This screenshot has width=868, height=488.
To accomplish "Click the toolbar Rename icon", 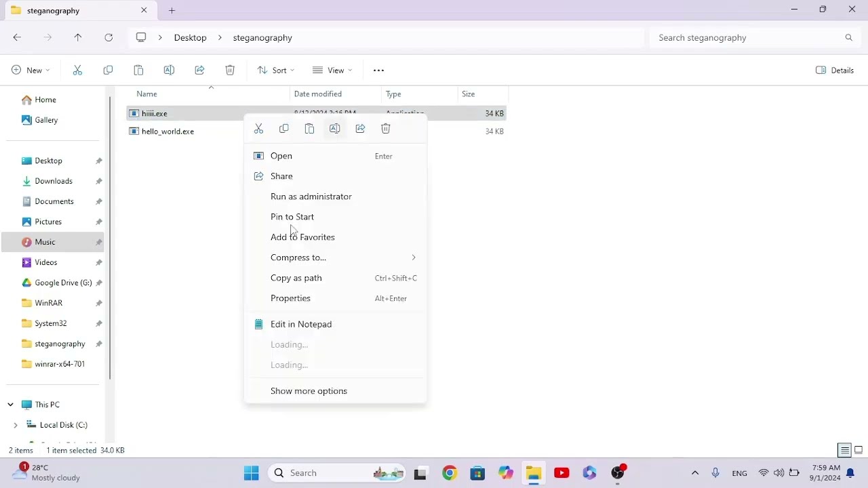I will click(169, 70).
